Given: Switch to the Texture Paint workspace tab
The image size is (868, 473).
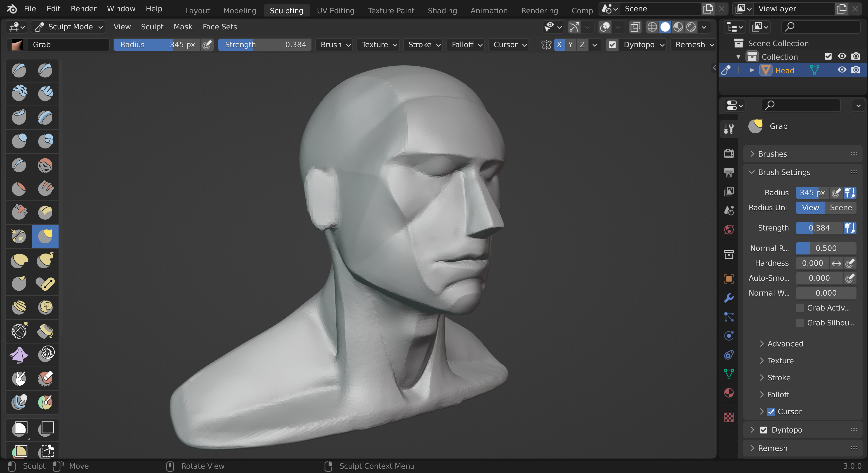Looking at the screenshot, I should pos(391,10).
